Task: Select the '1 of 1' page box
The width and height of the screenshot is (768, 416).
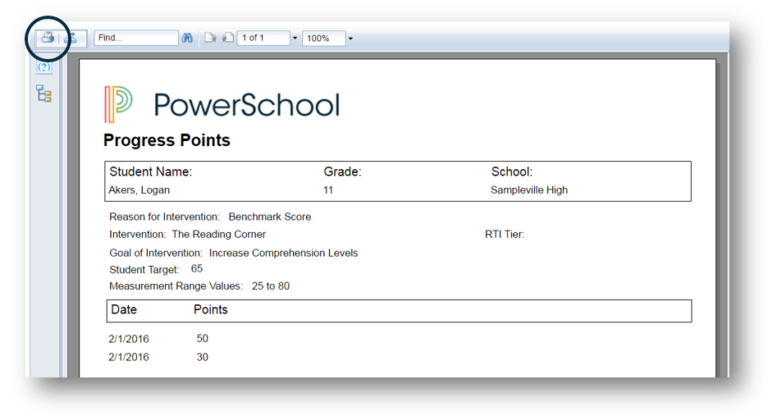Action: (263, 38)
